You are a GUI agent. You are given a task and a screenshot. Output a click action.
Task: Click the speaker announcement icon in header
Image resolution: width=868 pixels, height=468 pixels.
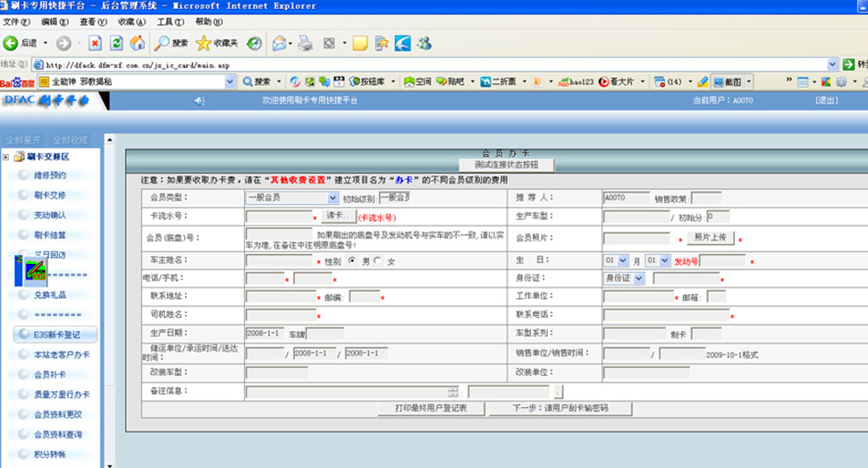point(199,101)
